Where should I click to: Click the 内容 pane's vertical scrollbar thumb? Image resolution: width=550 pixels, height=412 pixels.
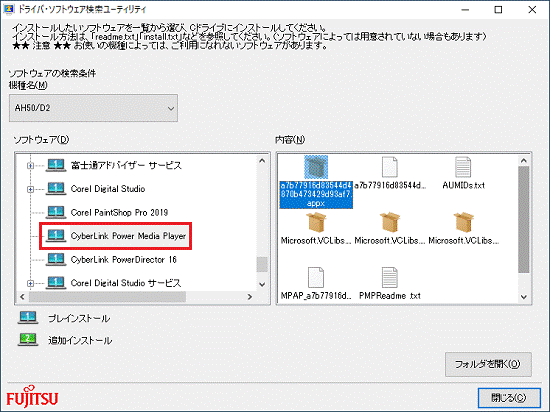524,220
